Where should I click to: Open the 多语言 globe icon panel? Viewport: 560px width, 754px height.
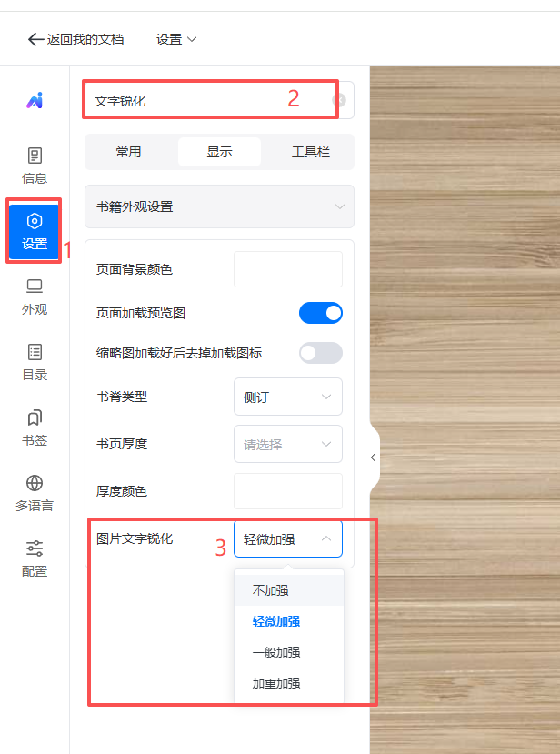(x=35, y=493)
